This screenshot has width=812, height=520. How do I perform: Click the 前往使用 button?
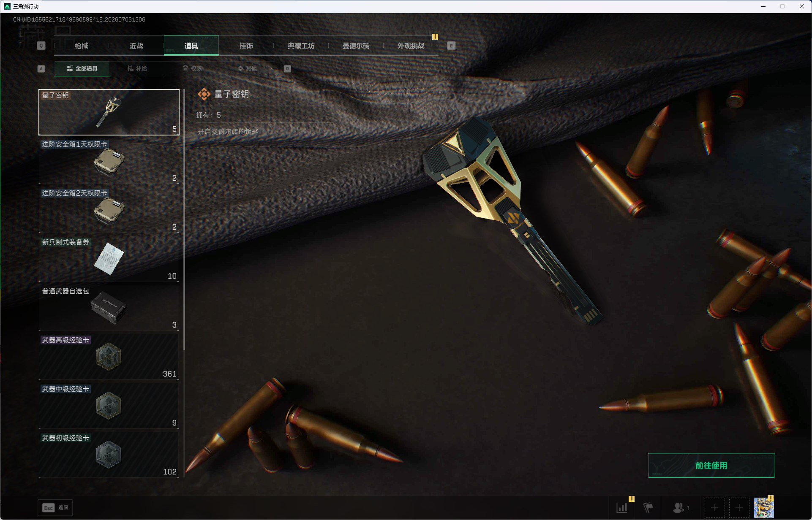pos(711,466)
